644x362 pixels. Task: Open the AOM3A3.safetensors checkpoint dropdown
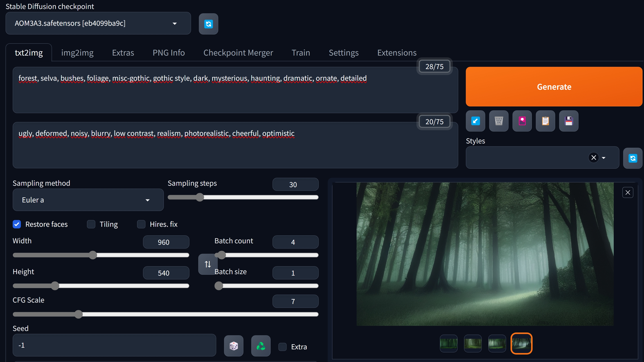(98, 23)
